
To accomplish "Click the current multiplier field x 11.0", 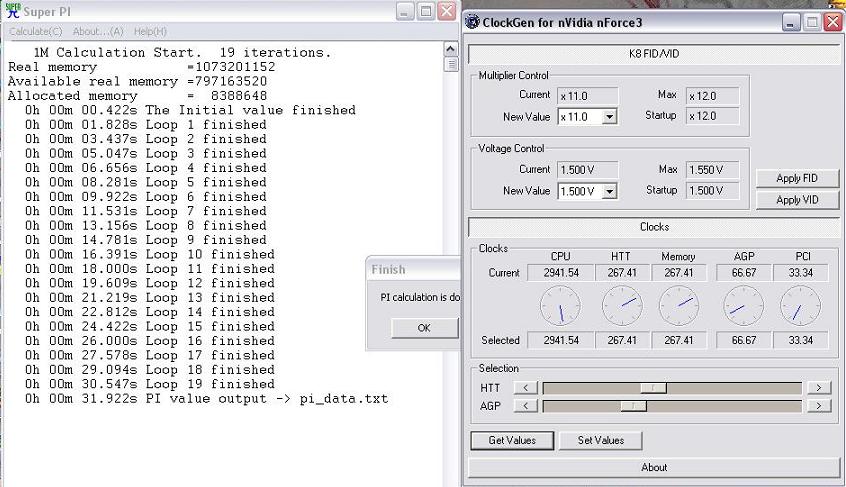I will [588, 96].
